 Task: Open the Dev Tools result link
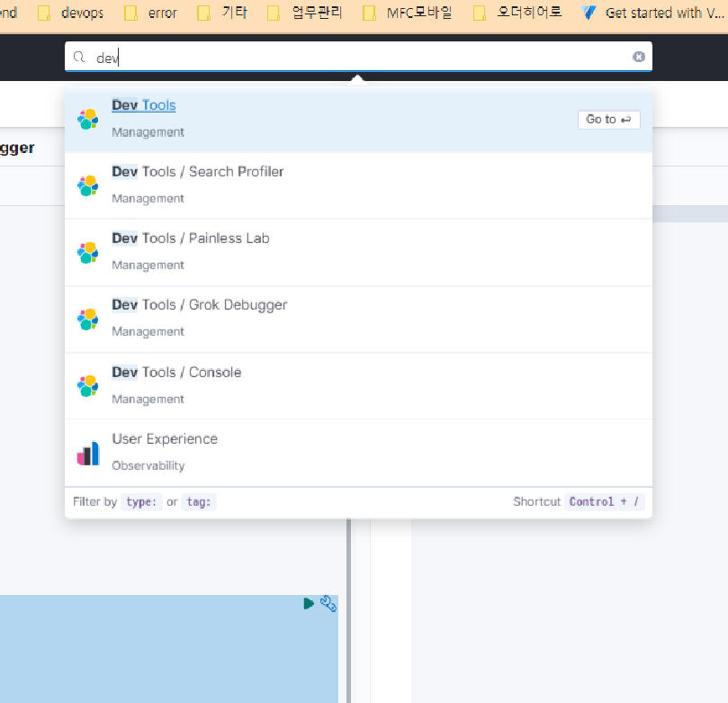tap(143, 105)
